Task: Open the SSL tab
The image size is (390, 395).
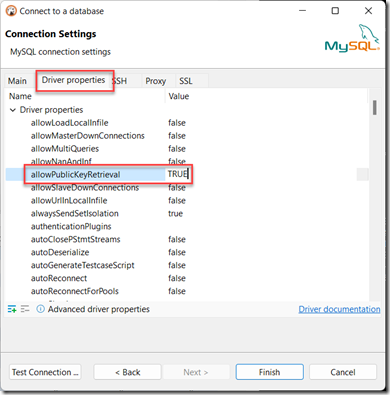Action: tap(186, 81)
